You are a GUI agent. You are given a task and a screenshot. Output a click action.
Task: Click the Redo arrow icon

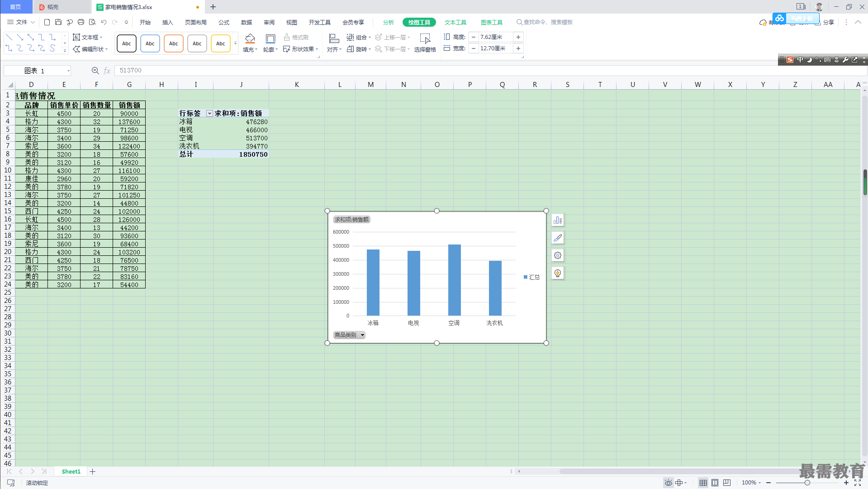click(x=115, y=22)
